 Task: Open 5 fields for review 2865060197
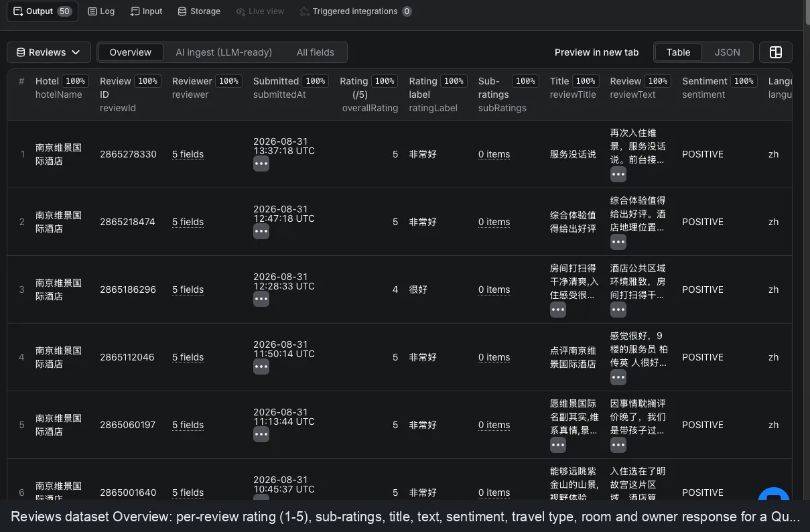tap(188, 425)
